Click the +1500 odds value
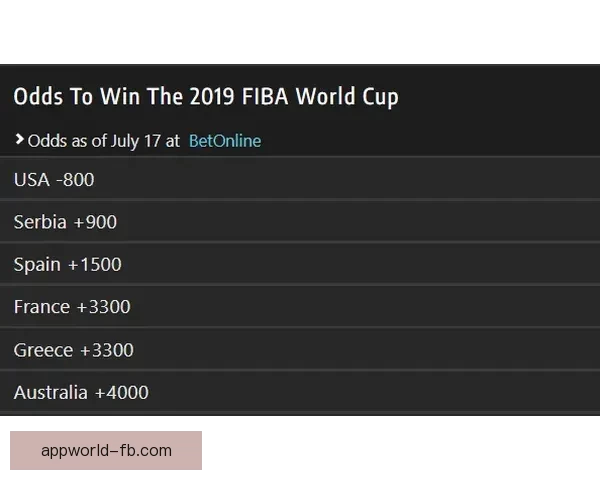The width and height of the screenshot is (600, 480). tap(95, 265)
